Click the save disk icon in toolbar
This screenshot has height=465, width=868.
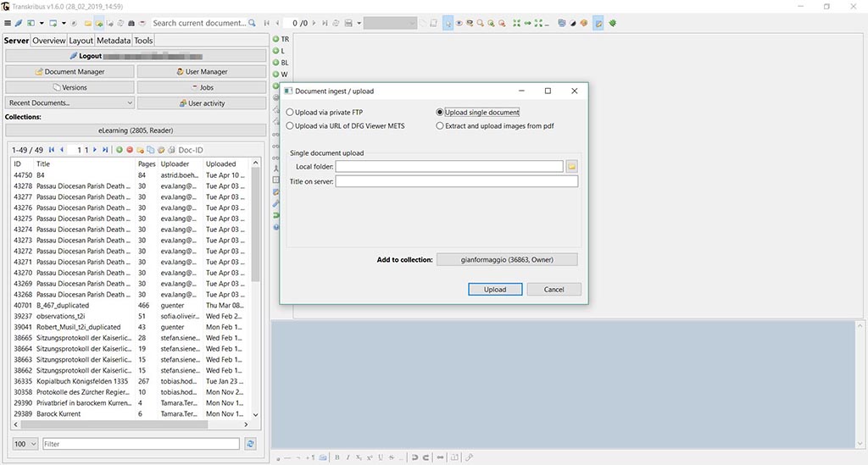348,23
